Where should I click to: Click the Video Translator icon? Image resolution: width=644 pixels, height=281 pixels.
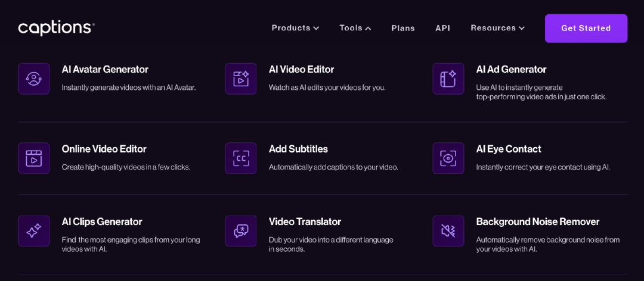coord(241,231)
